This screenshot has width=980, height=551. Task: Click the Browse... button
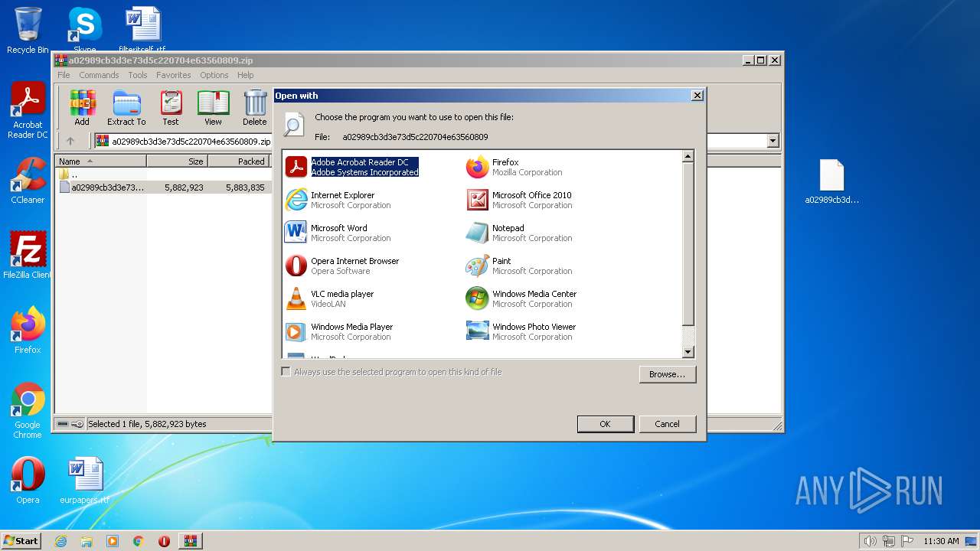click(667, 374)
